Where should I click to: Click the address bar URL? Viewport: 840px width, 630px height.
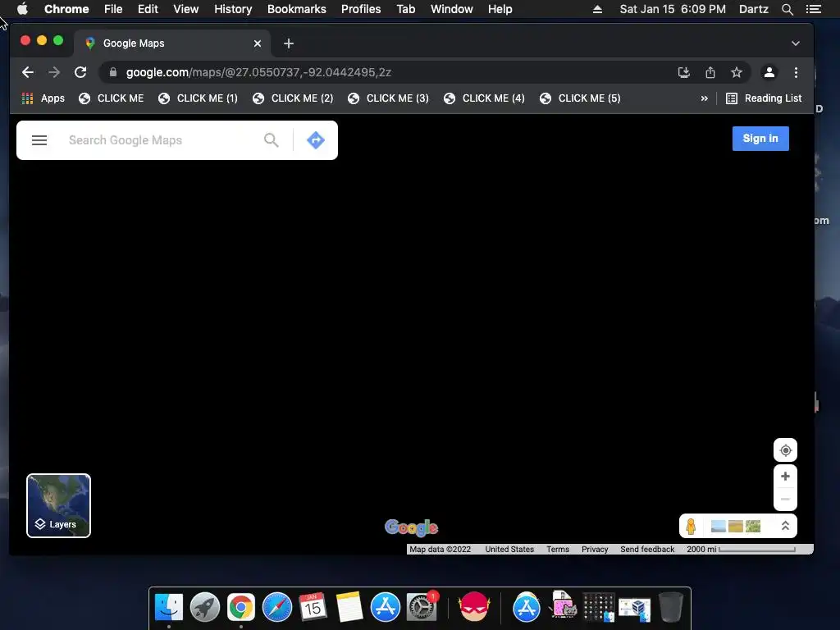point(258,72)
